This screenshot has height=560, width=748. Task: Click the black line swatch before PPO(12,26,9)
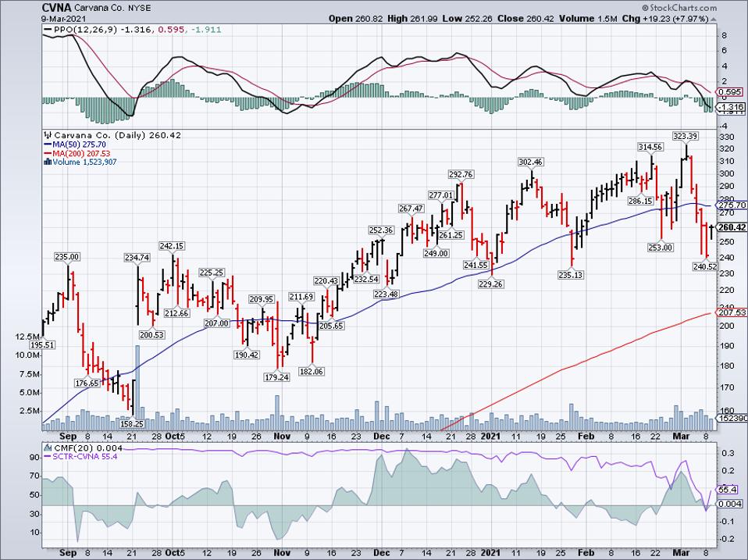point(48,30)
